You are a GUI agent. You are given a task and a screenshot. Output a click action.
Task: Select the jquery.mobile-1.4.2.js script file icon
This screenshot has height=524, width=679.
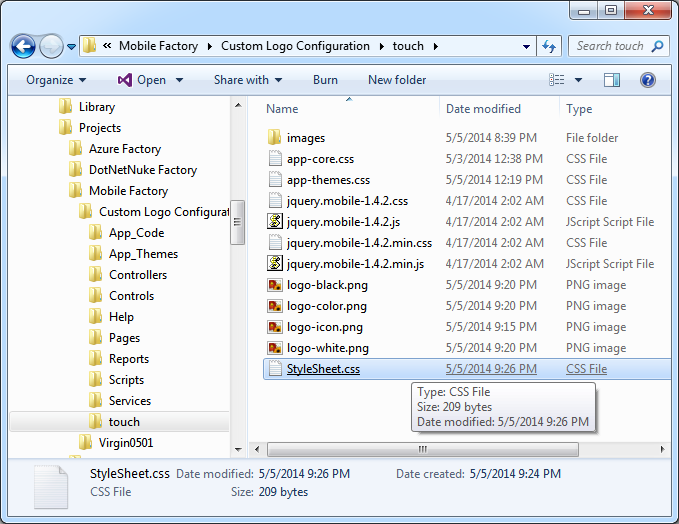(275, 222)
